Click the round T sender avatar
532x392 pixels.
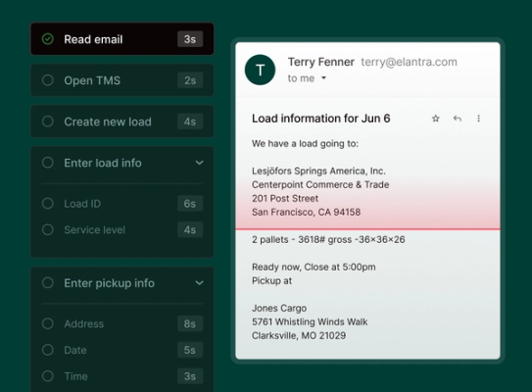pos(261,70)
